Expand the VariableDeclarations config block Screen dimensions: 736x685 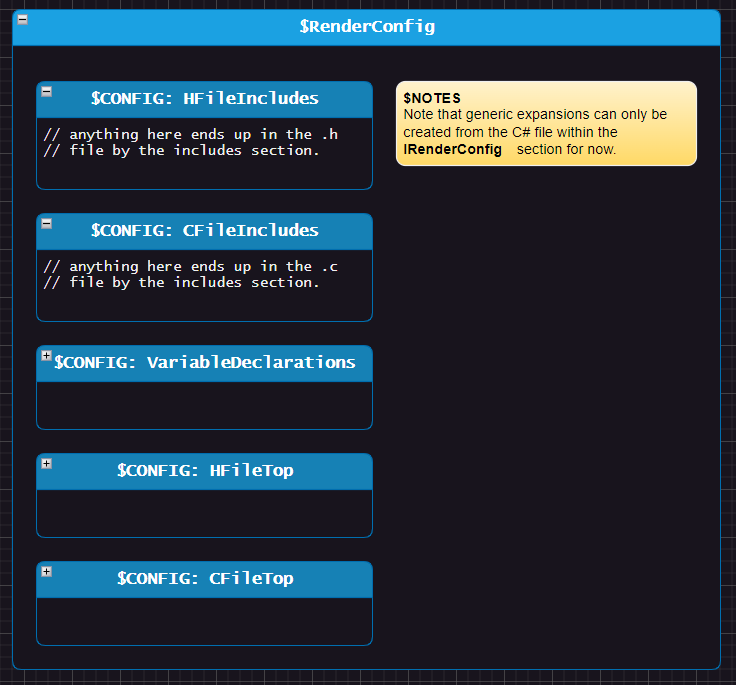46,355
